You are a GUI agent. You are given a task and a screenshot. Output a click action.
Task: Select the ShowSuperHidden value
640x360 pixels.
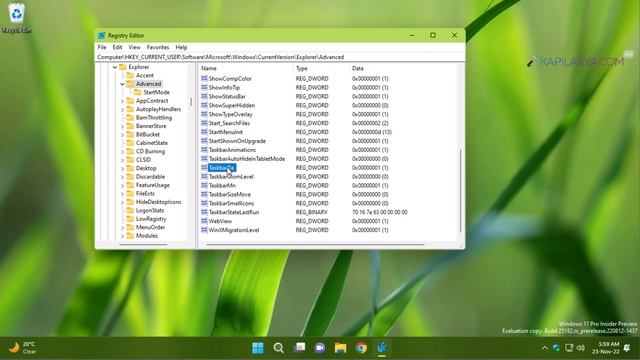231,105
